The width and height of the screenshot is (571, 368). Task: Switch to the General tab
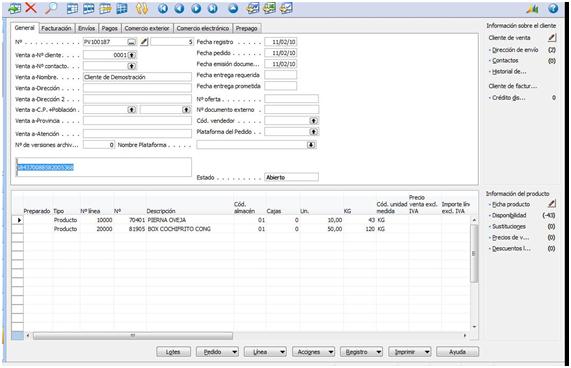tap(24, 28)
